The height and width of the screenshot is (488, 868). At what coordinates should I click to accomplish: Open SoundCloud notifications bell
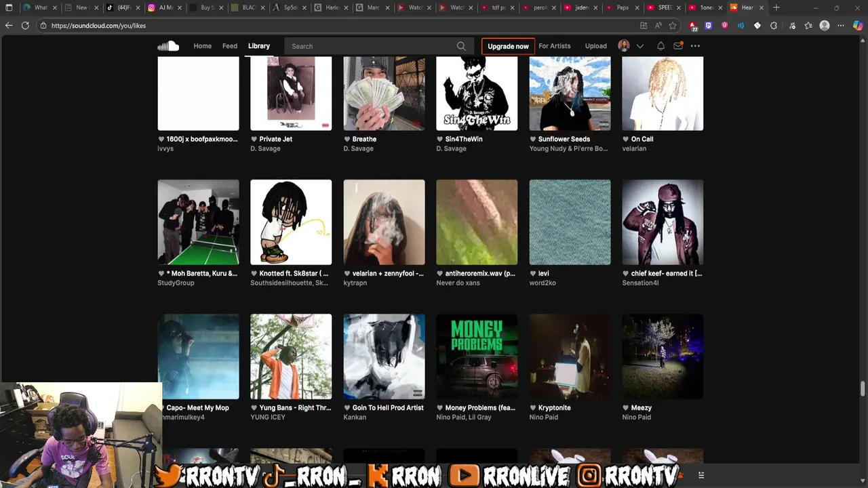coord(660,46)
